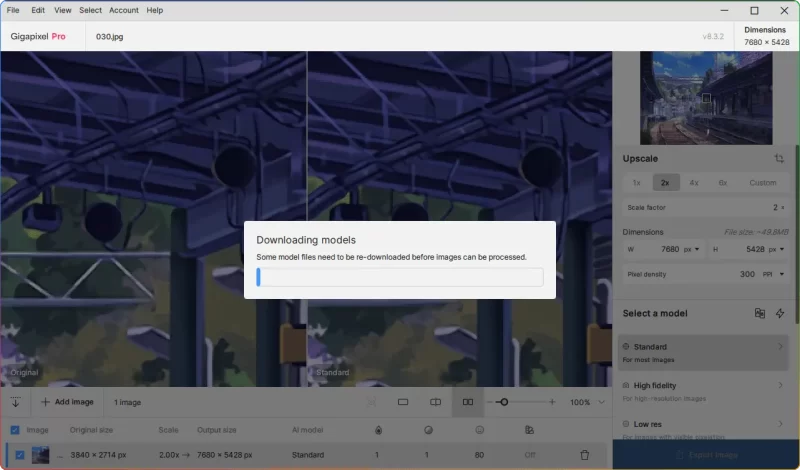Collapse the image list panel
The width and height of the screenshot is (800, 470).
click(15, 402)
